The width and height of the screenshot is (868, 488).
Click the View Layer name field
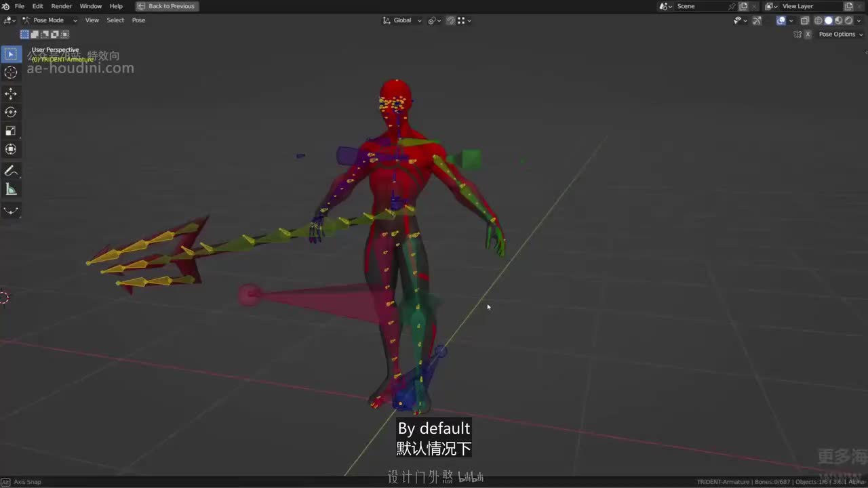811,6
